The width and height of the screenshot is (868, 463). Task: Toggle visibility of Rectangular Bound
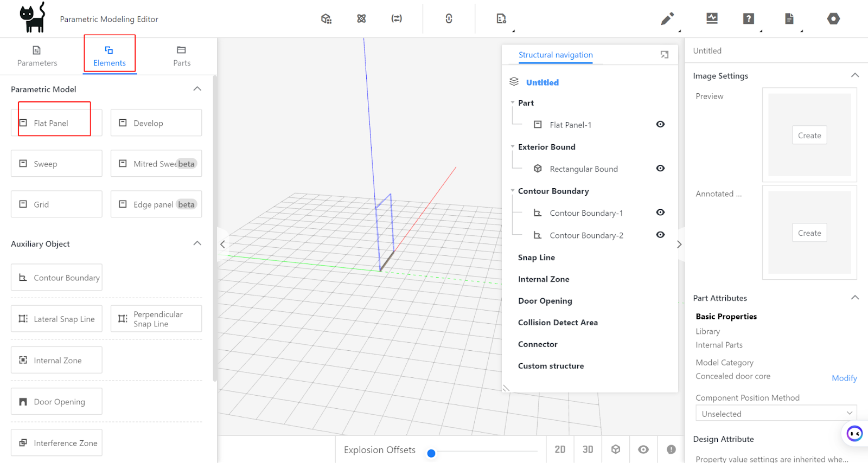(660, 168)
